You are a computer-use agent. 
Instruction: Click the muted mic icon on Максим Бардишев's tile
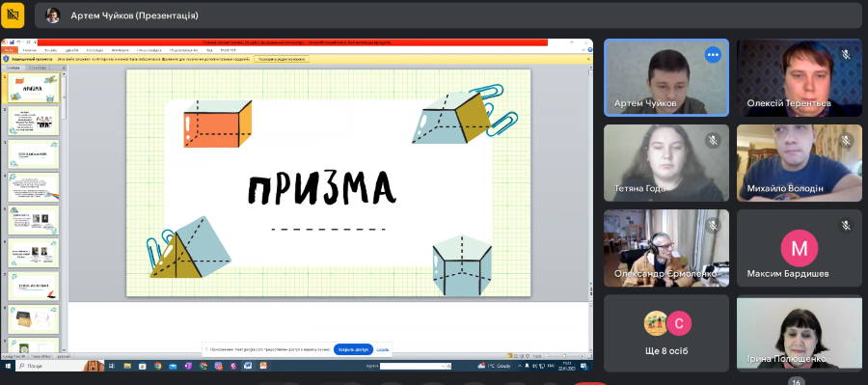(x=845, y=226)
